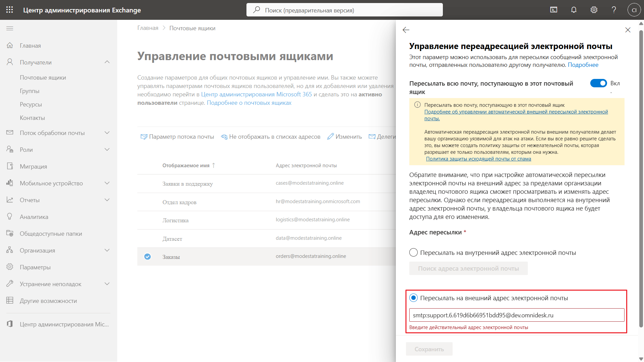Viewport: 644px width, 362px height.
Task: Open the Cloud Shell icon in header
Action: (x=554, y=10)
